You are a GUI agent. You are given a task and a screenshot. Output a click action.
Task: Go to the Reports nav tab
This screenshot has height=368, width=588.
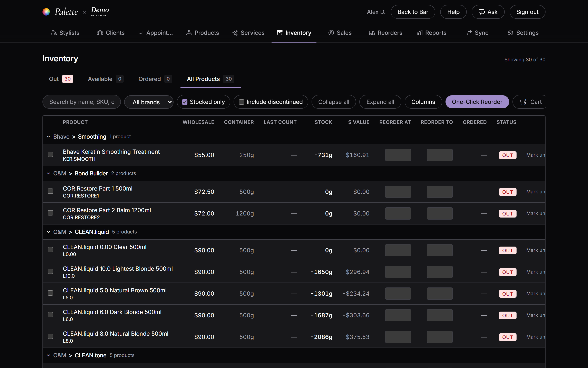click(x=432, y=33)
